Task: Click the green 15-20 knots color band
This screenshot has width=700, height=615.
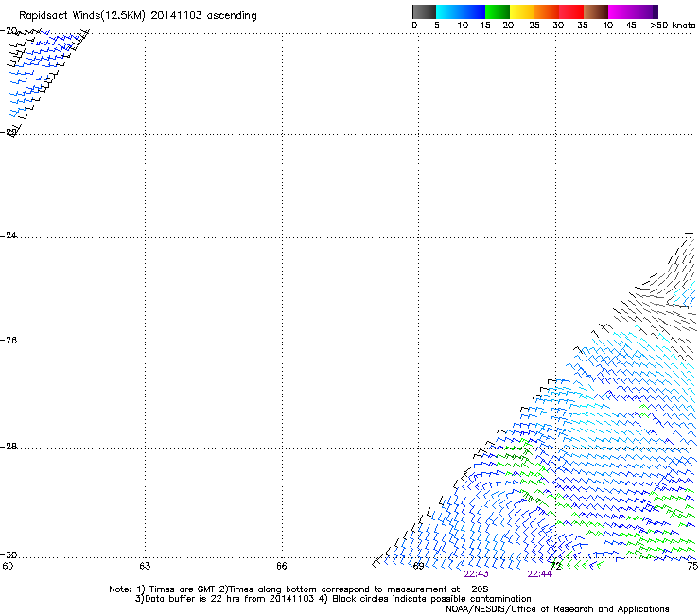Action: click(x=498, y=11)
